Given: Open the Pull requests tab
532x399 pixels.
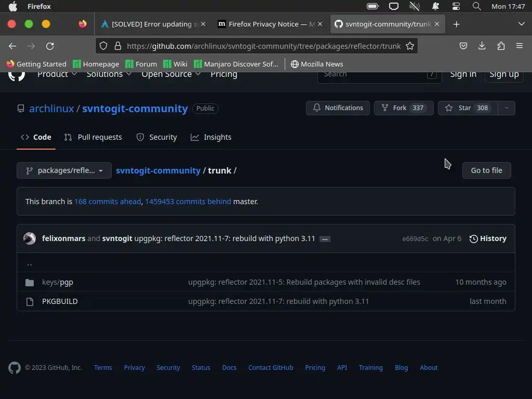Looking at the screenshot, I should (93, 137).
